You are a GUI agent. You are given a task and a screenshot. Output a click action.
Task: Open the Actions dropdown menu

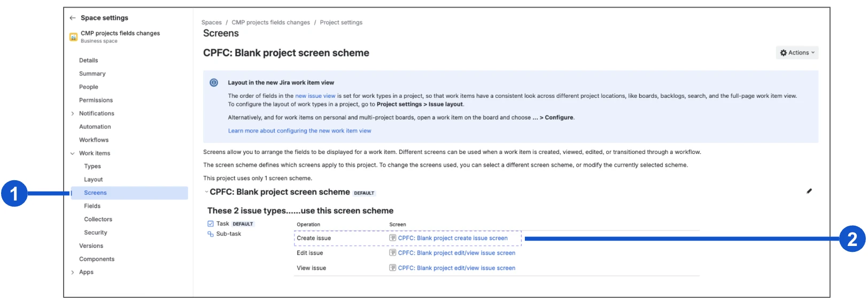(x=797, y=52)
